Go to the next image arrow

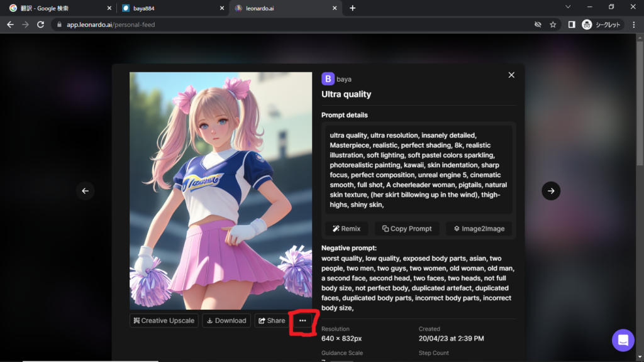click(551, 191)
